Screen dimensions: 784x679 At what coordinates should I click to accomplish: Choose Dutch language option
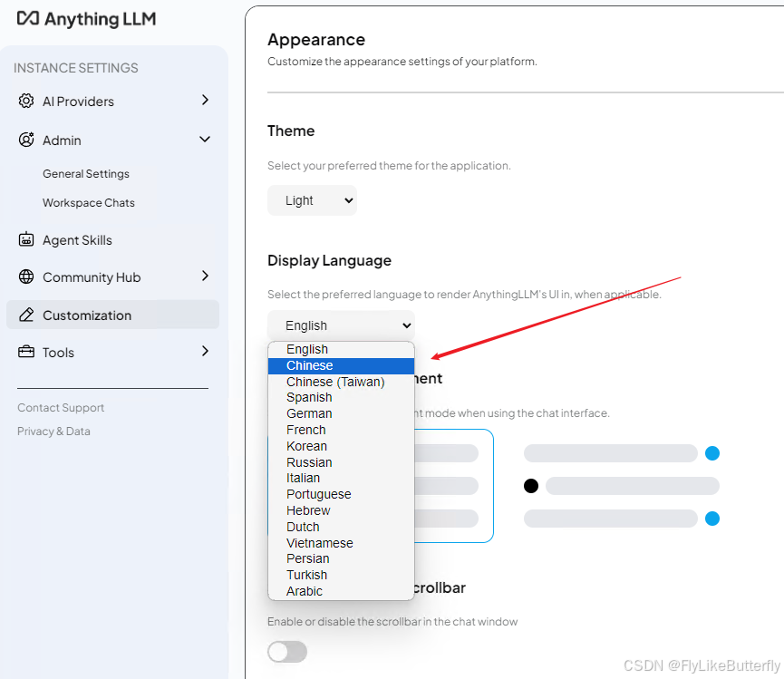(341, 527)
